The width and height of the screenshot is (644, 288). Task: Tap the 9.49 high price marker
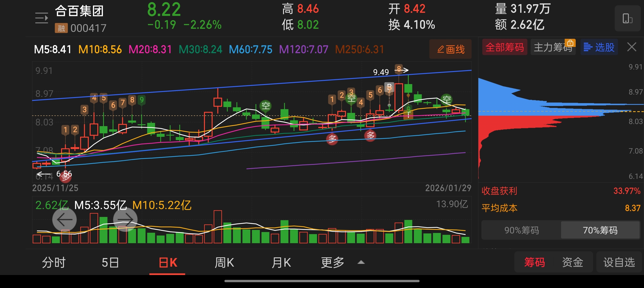point(381,72)
